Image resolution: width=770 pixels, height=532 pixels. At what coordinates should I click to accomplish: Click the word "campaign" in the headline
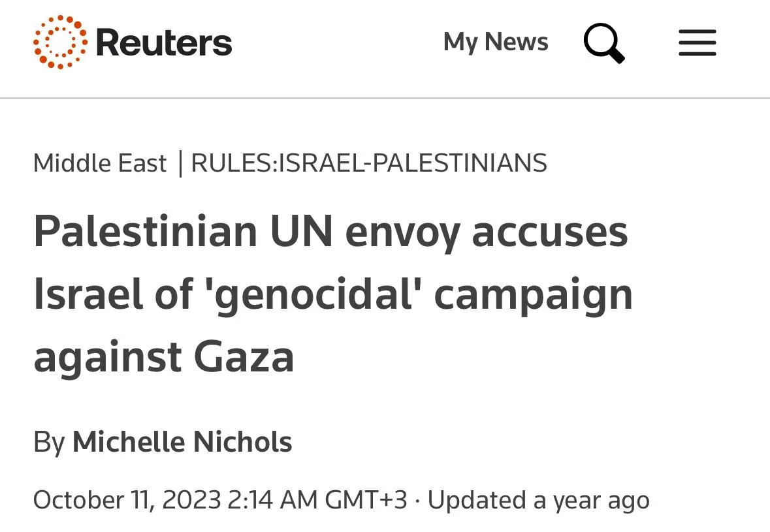click(534, 295)
